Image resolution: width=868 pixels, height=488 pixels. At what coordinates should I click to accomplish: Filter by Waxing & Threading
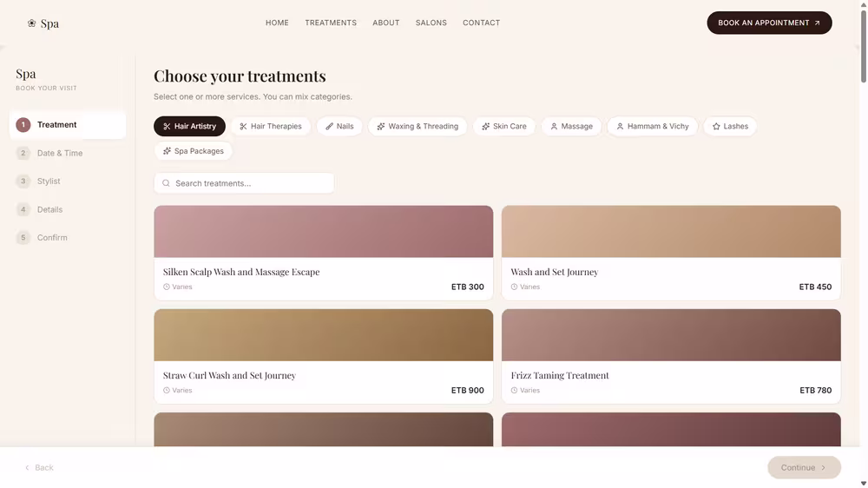(418, 126)
